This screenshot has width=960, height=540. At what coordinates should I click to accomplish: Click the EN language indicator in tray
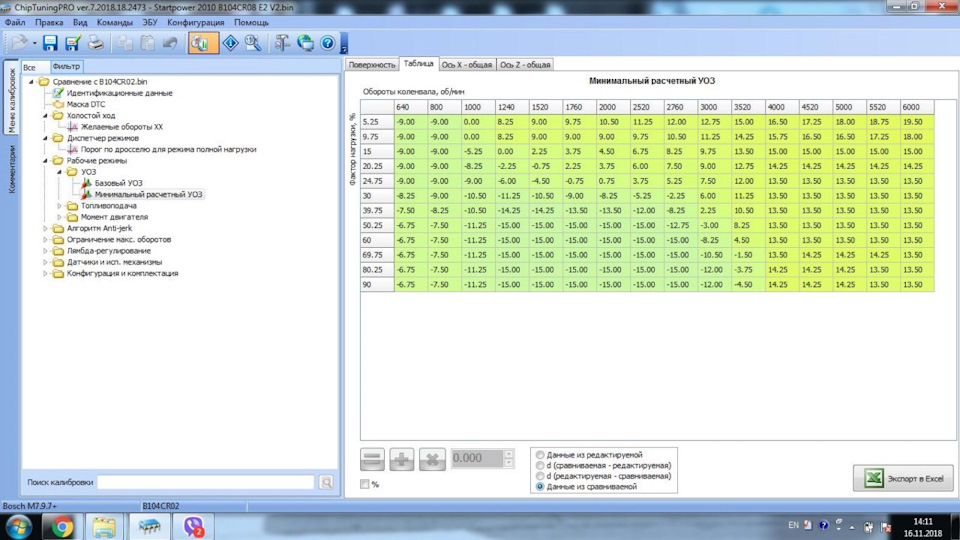[x=793, y=525]
